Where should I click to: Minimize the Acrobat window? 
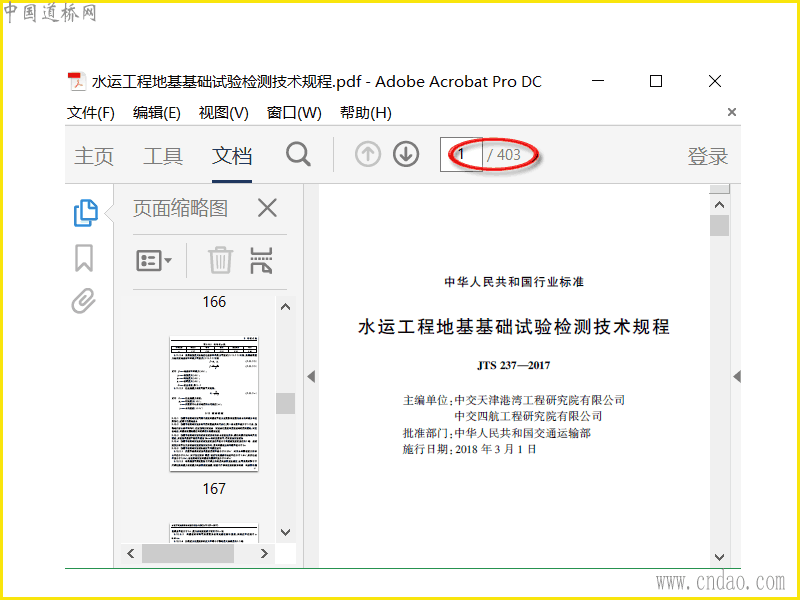click(598, 81)
